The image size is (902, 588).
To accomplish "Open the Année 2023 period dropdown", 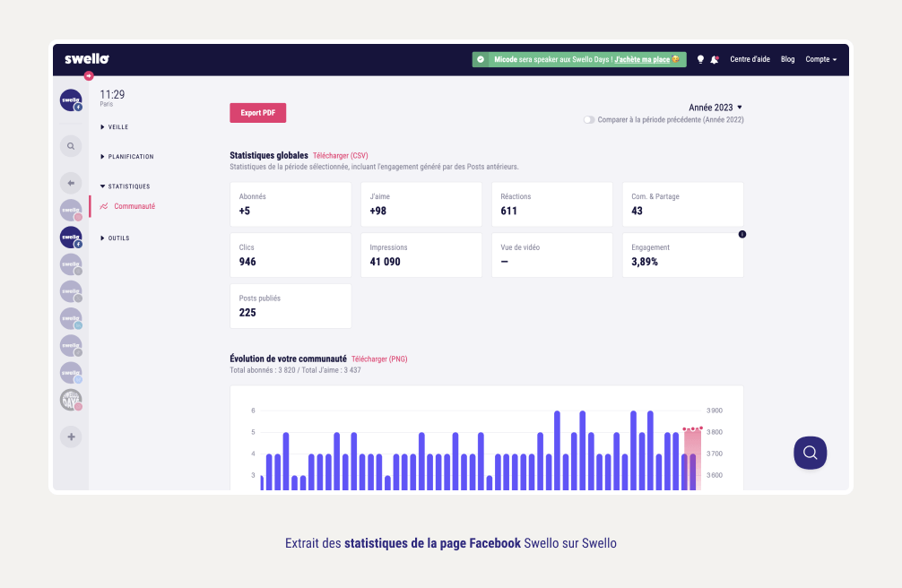I will click(x=715, y=108).
